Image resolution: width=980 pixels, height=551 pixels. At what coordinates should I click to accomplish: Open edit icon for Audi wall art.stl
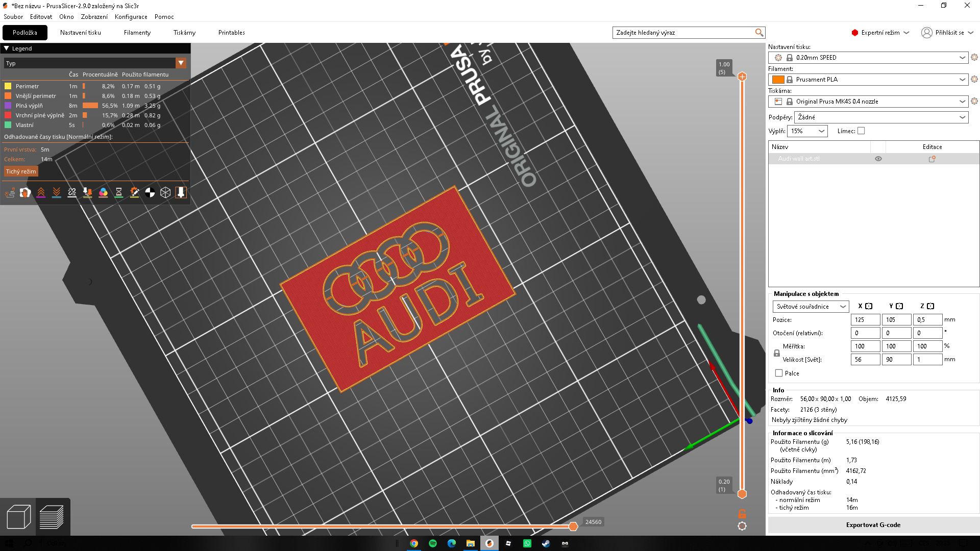tap(932, 159)
